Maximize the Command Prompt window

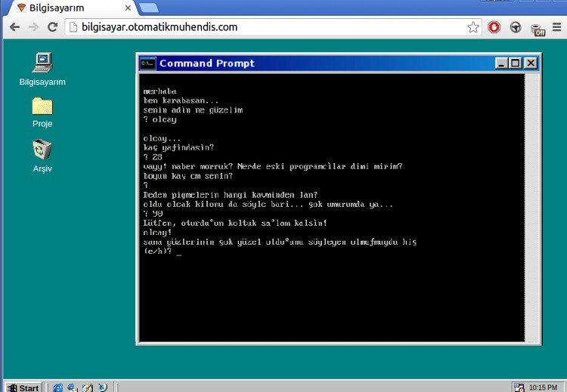click(516, 63)
